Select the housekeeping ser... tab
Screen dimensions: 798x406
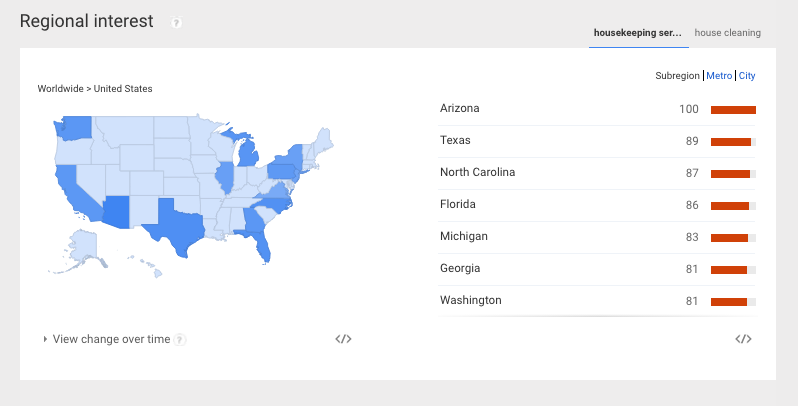[x=638, y=32]
